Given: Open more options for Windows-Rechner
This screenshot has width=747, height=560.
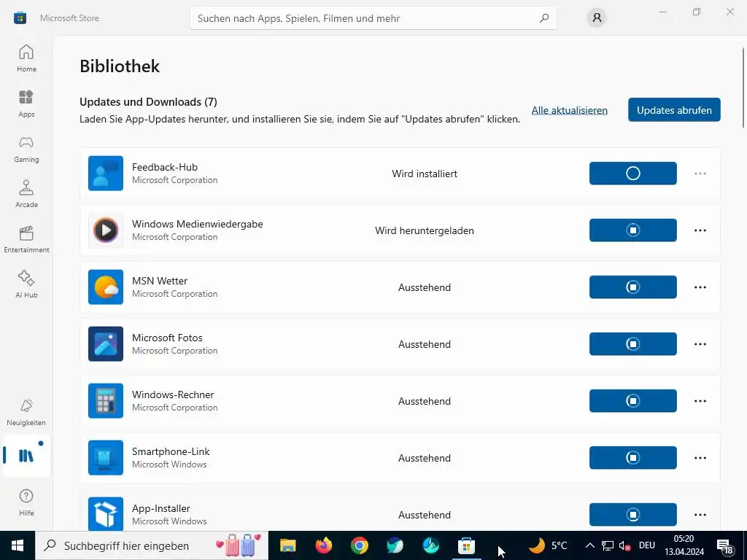Looking at the screenshot, I should [700, 401].
